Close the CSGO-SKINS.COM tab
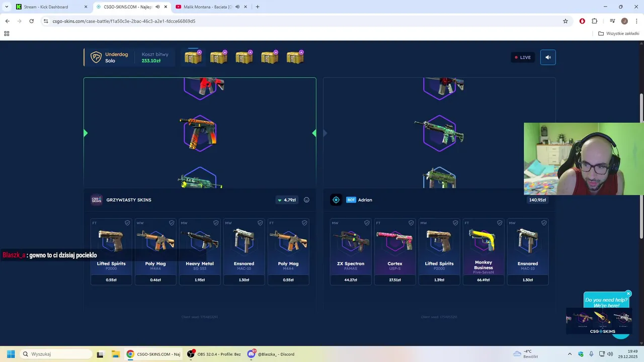 [x=166, y=7]
